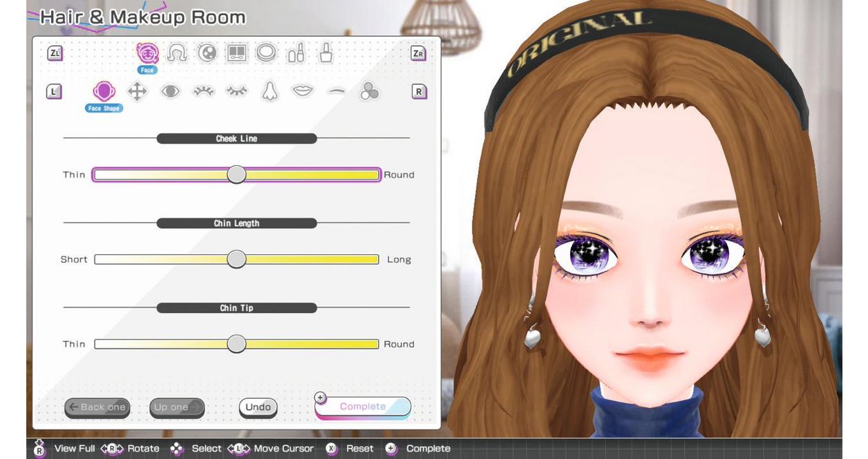
Task: Open the eyeshadow palette category
Action: point(237,53)
